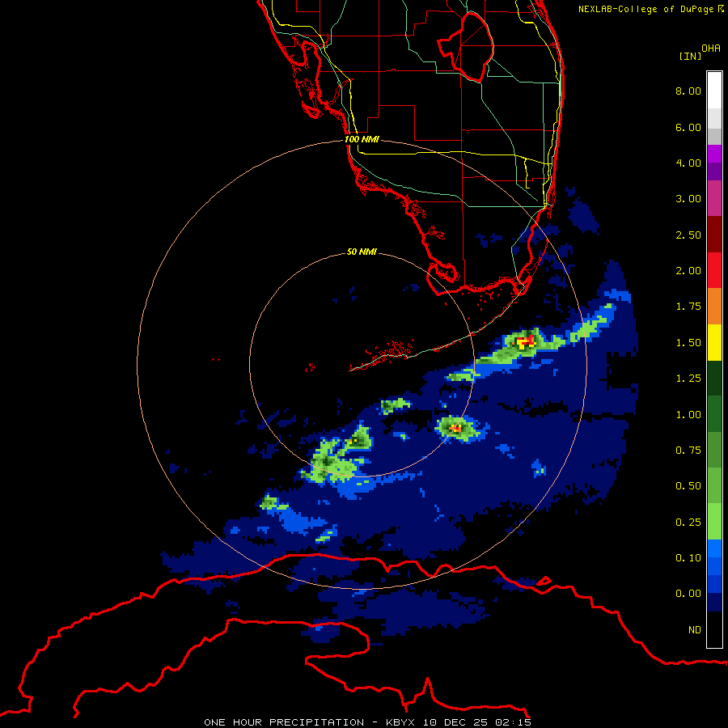728x728 pixels.
Task: Click the 4.00 legend value
Action: click(x=688, y=163)
